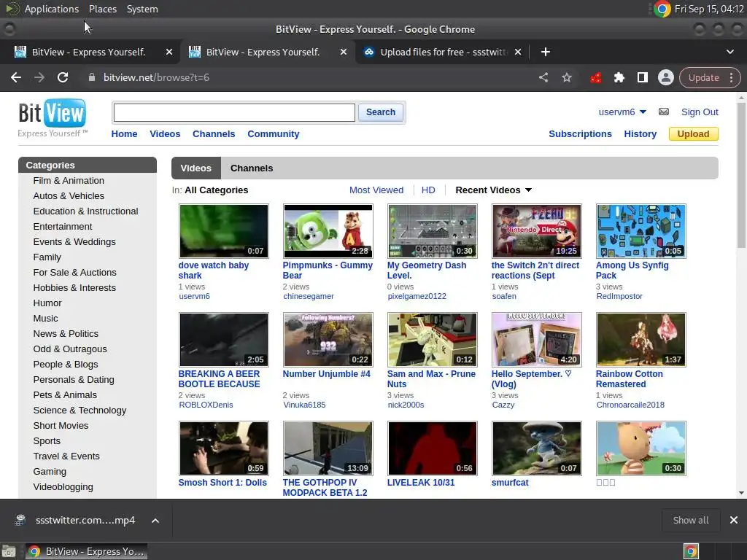Visit the ROBLOXDenis uploader link
The height and width of the screenshot is (560, 747).
(x=206, y=405)
